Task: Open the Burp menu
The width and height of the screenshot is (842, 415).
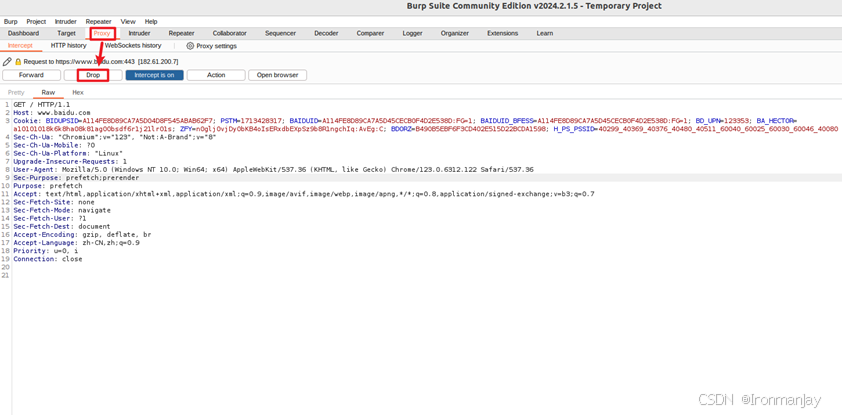Action: coord(11,21)
